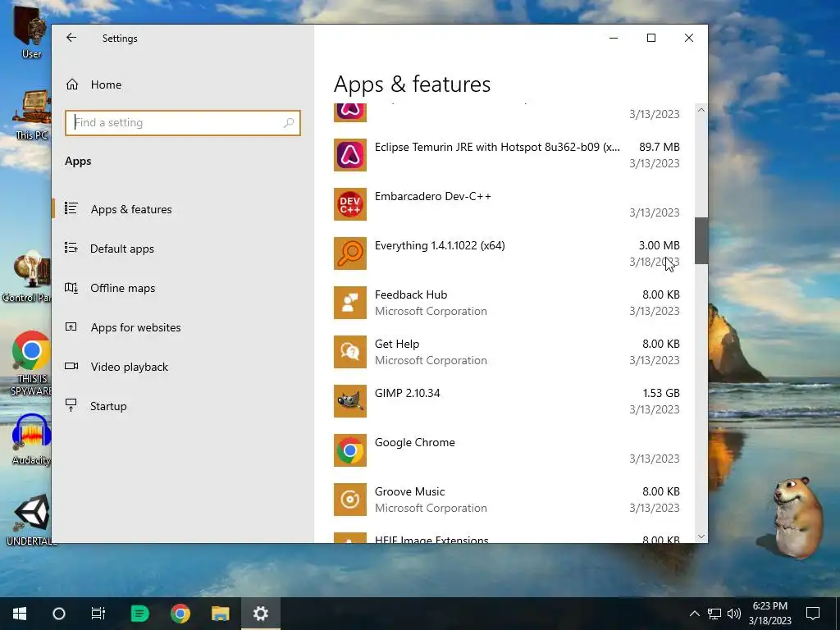Click the Feedback Hub app icon
840x630 pixels.
click(349, 303)
